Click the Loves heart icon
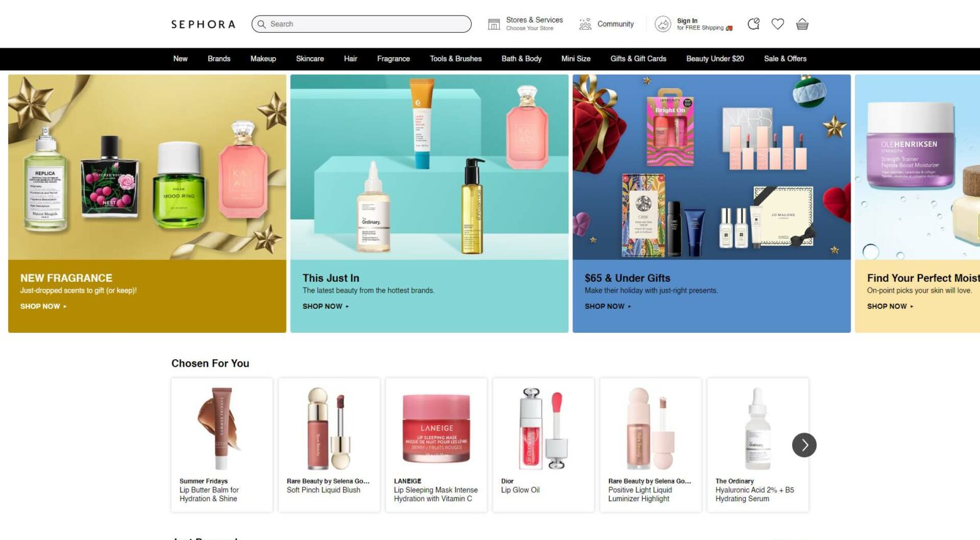Image resolution: width=980 pixels, height=540 pixels. (x=778, y=24)
